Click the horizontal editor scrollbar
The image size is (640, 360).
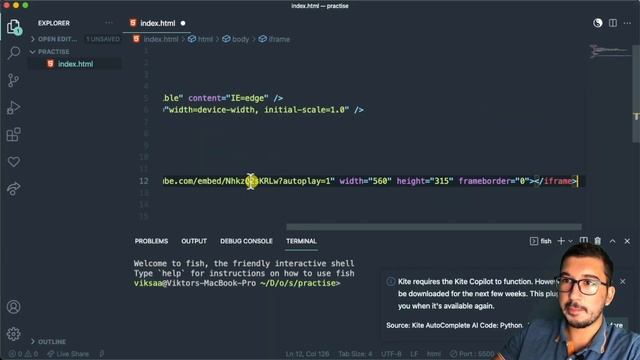[433, 227]
